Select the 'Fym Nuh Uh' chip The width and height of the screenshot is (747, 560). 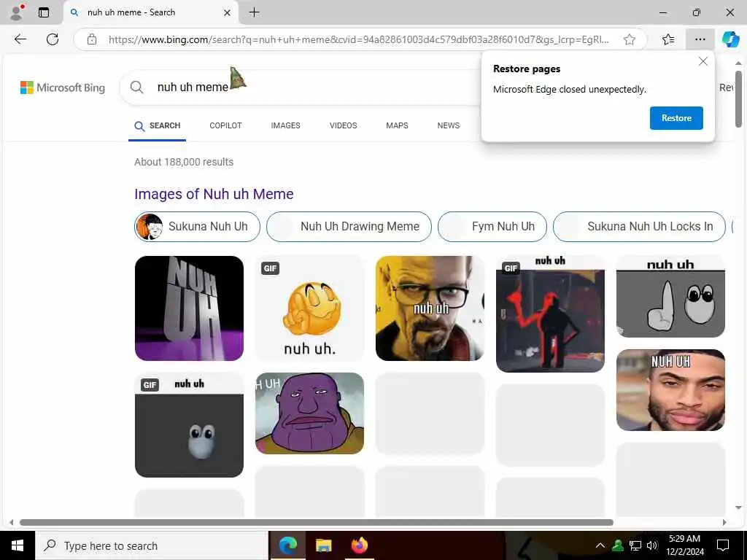tap(492, 227)
